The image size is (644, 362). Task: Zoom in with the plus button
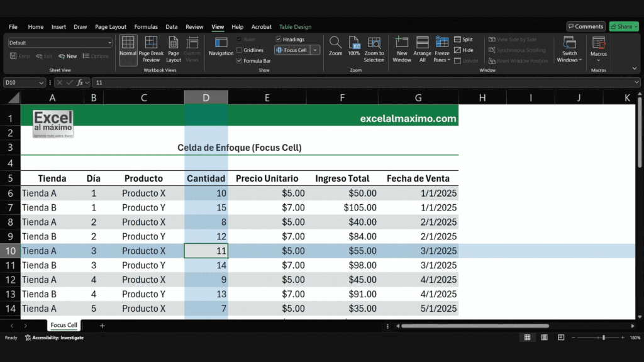[623, 337]
